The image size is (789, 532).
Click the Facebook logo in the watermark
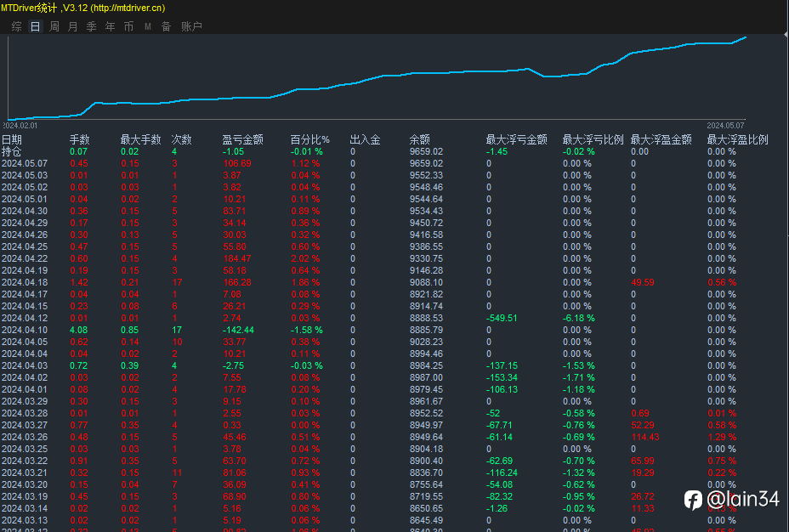(693, 500)
